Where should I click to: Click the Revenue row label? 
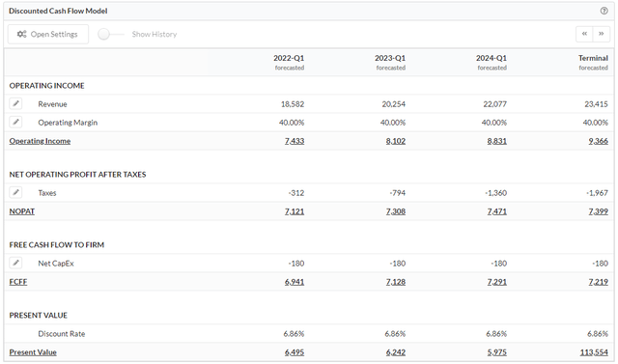pyautogui.click(x=52, y=104)
